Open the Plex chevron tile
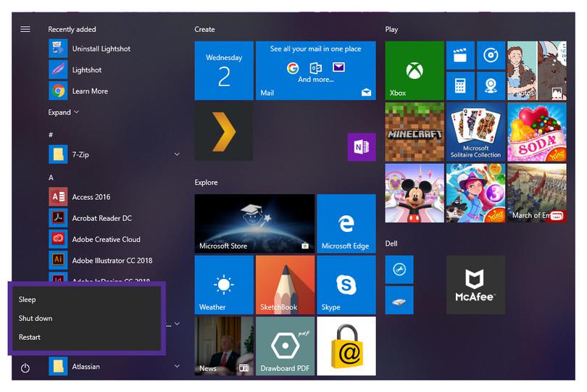This screenshot has height=392, width=587. point(224,132)
